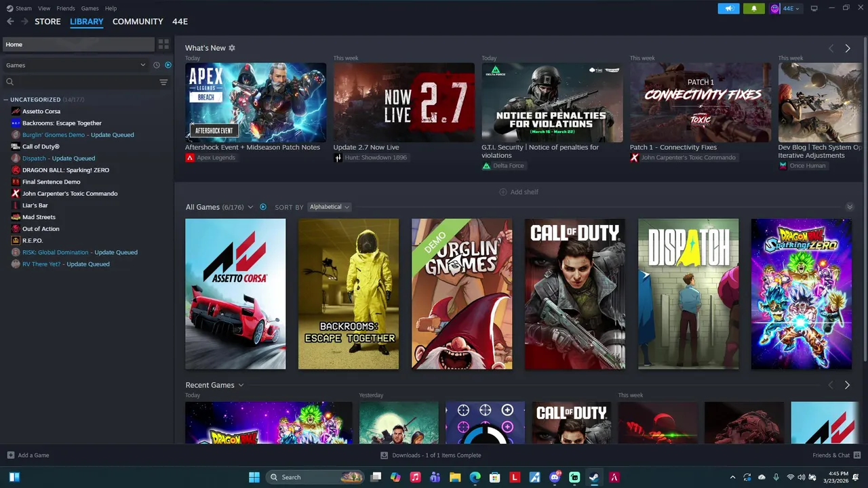Advance Recent Games shelf with the right arrow
Screen dimensions: 868x488
(x=847, y=385)
